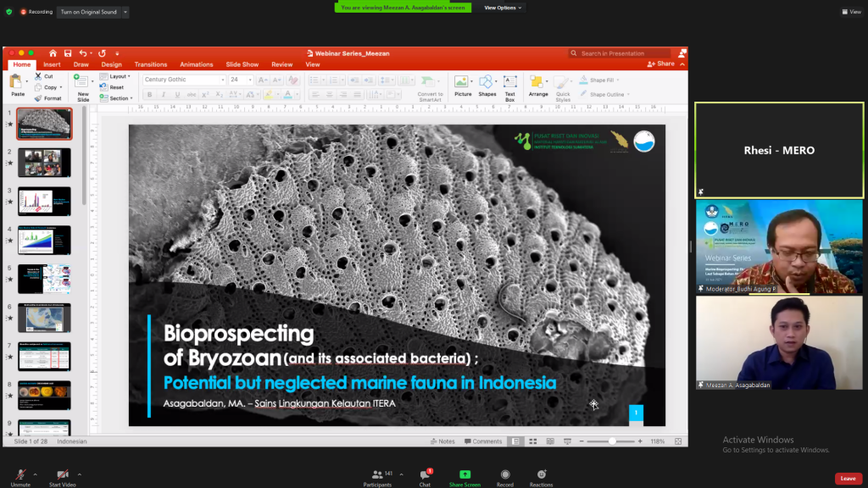Insert a Picture from the ribbon
This screenshot has width=868, height=488.
(x=462, y=86)
